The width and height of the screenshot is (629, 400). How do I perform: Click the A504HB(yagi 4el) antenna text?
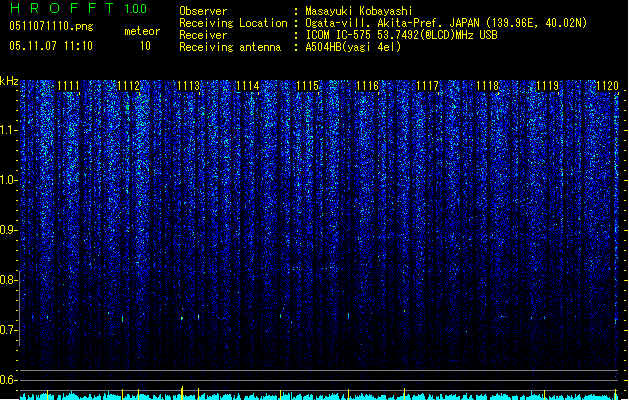point(353,47)
